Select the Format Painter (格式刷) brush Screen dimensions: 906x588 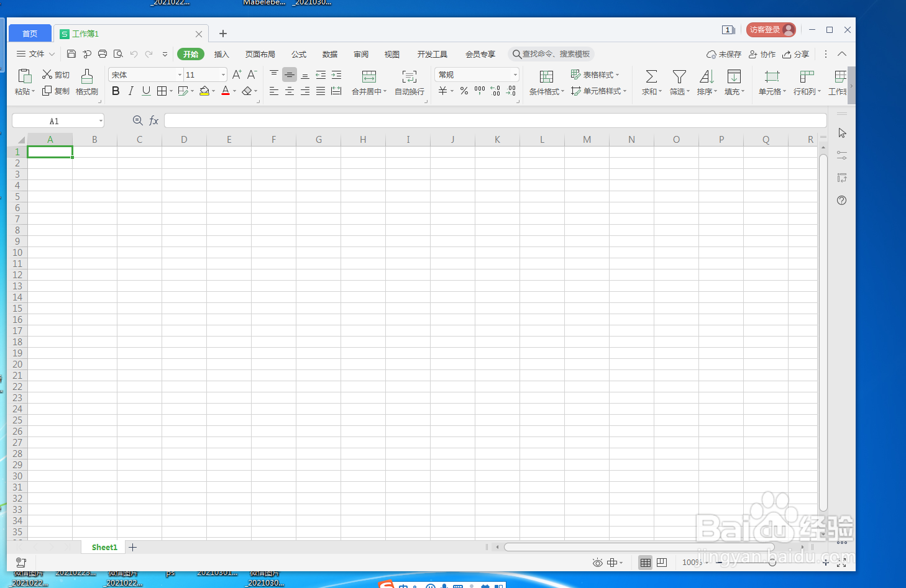coord(87,76)
